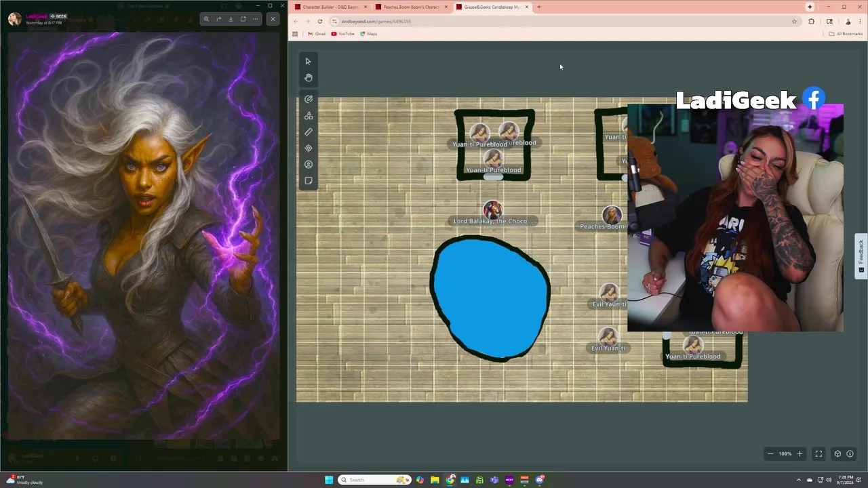The width and height of the screenshot is (868, 488).
Task: Open a new browser tab
Action: pos(539,7)
